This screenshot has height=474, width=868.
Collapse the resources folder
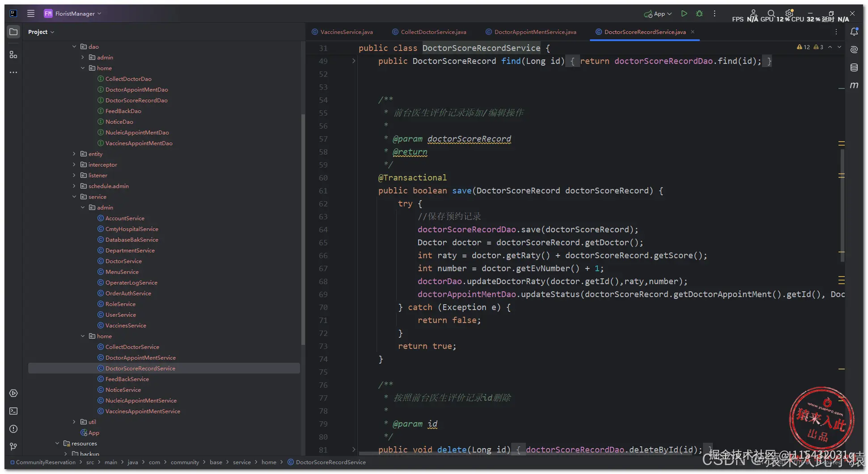57,443
